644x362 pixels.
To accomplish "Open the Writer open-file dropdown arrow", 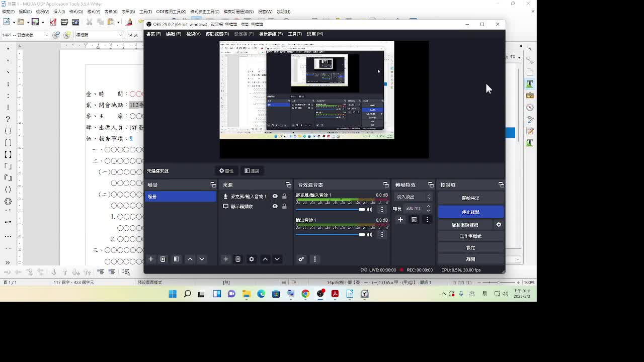I will [x=28, y=22].
